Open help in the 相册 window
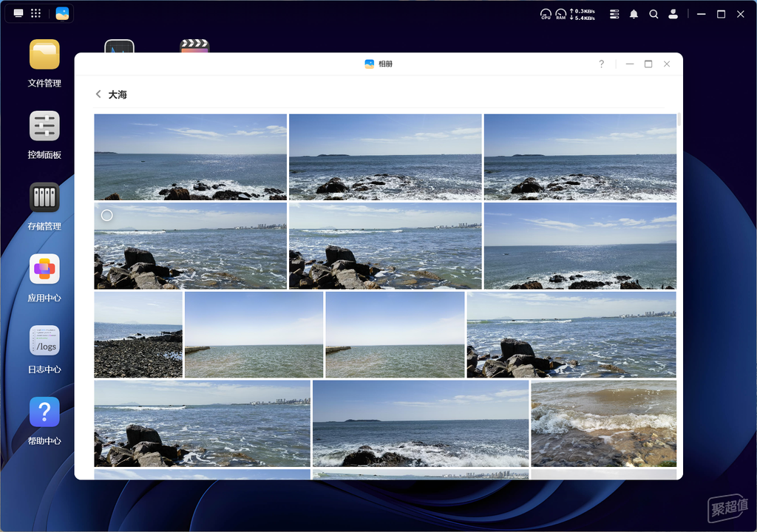 (x=601, y=64)
